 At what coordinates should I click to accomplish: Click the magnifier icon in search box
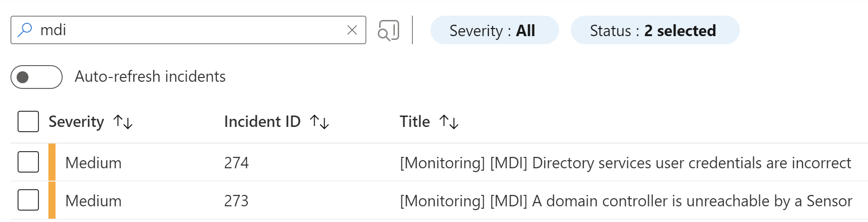(x=24, y=30)
